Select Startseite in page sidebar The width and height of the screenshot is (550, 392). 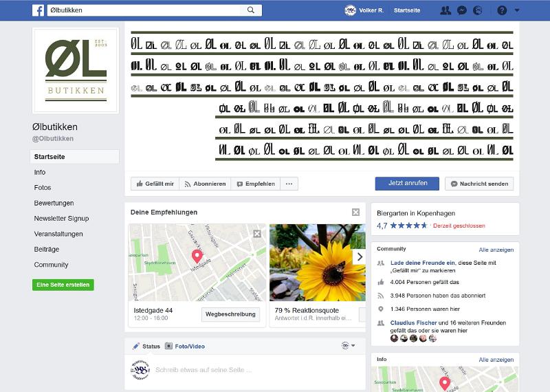[74, 157]
